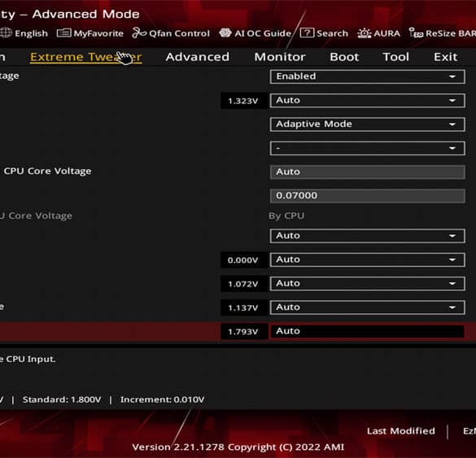Image resolution: width=476 pixels, height=458 pixels.
Task: Open the Adaptive Mode dropdown
Action: pos(367,124)
